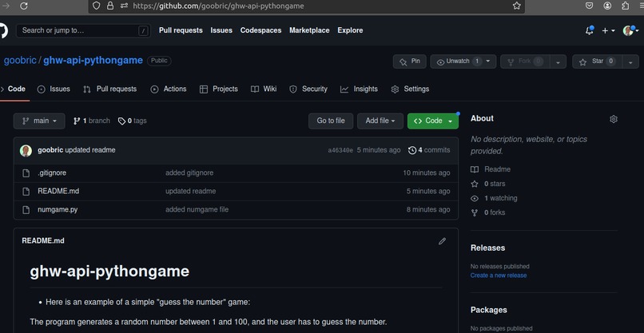Click the browser reload icon

[x=24, y=6]
